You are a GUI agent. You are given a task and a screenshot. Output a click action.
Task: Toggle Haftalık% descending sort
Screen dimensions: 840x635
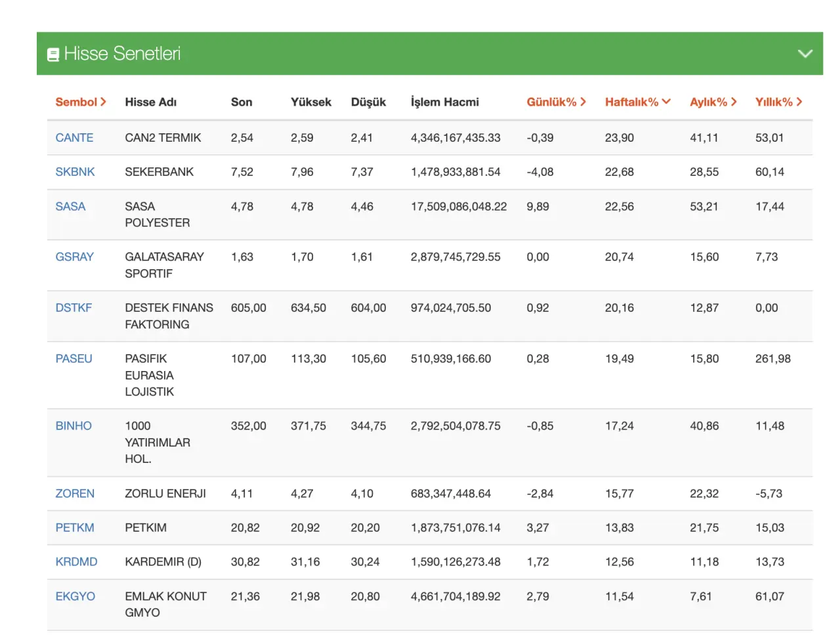tap(637, 102)
